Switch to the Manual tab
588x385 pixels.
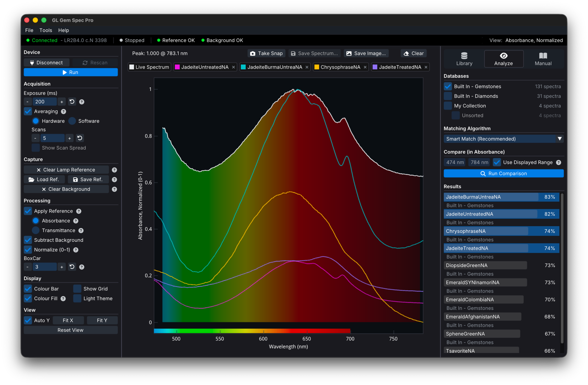point(543,59)
